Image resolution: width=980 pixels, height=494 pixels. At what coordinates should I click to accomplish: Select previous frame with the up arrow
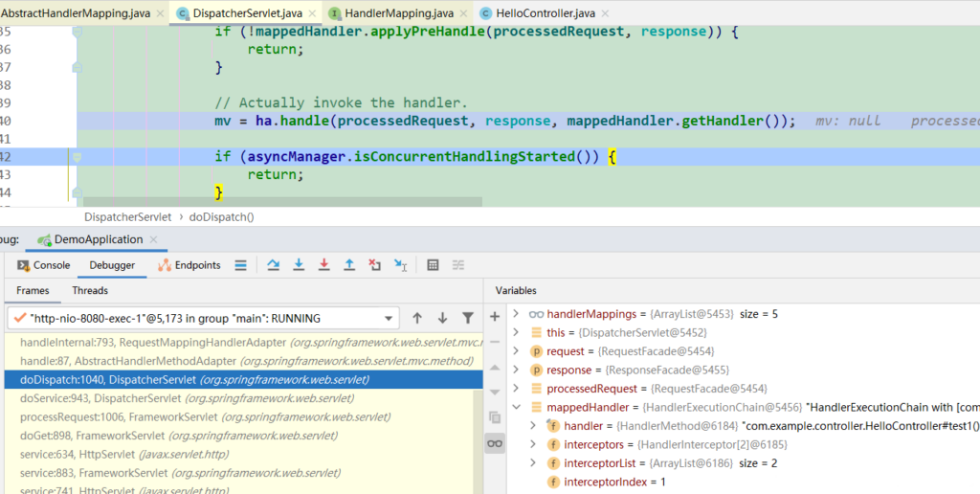(417, 318)
